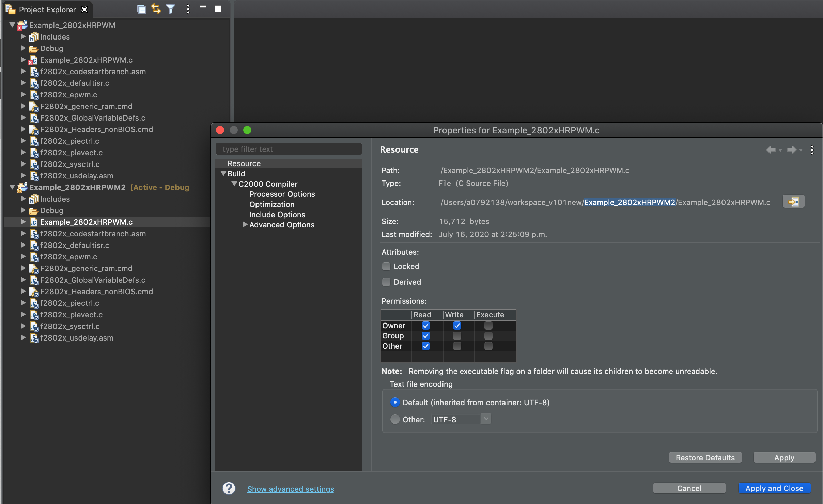Collapse the C2000 Compiler node
This screenshot has width=823, height=504.
(234, 184)
